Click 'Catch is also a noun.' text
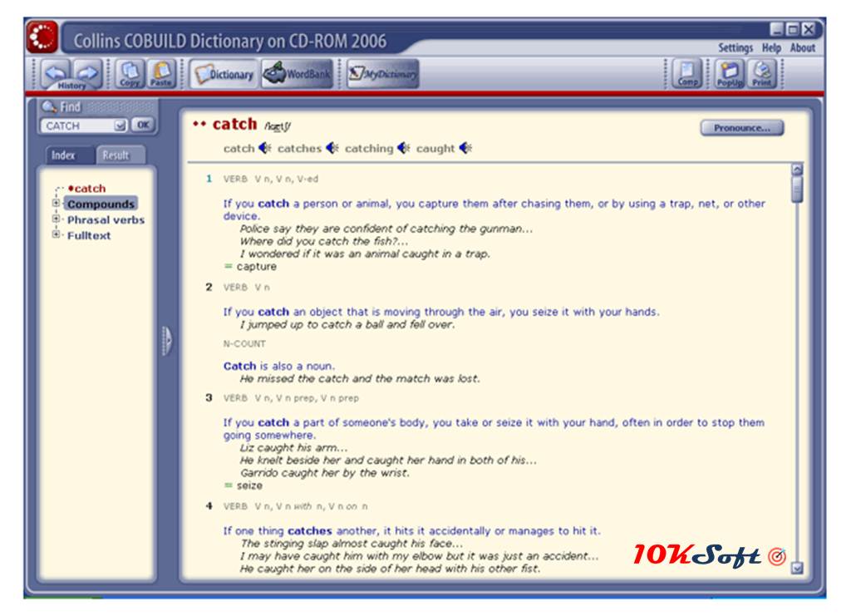846x616 pixels. pyautogui.click(x=279, y=366)
